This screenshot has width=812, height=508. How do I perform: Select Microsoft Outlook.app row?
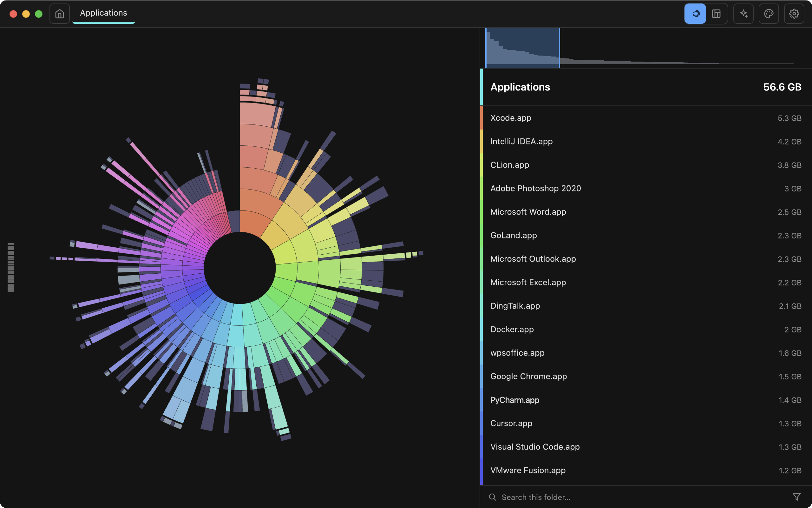[x=646, y=259]
